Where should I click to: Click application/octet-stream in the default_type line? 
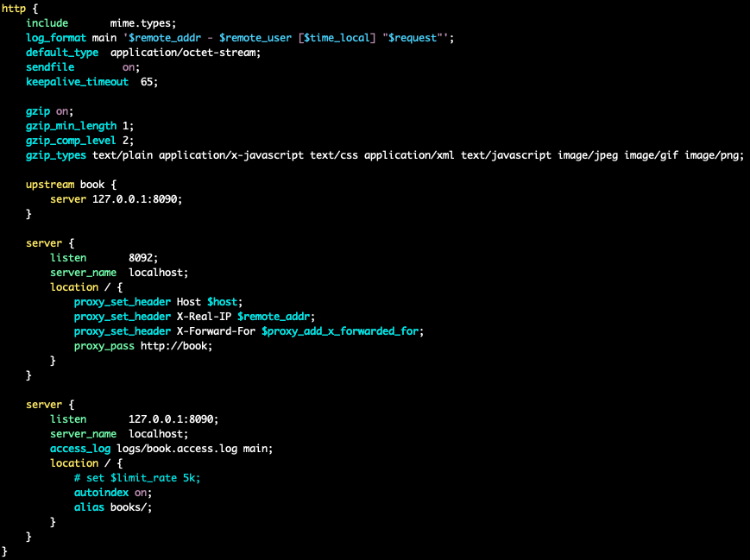point(186,53)
